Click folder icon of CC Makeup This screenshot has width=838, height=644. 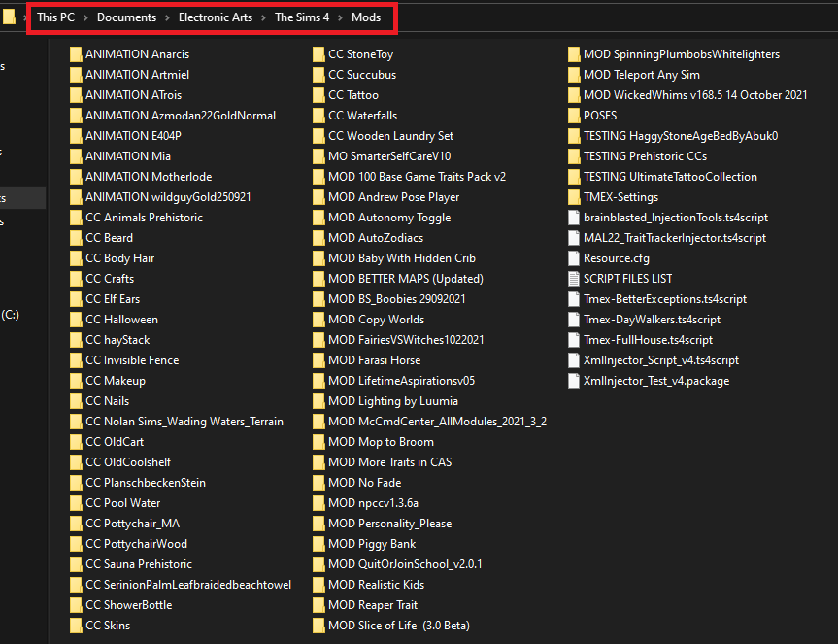tap(76, 381)
